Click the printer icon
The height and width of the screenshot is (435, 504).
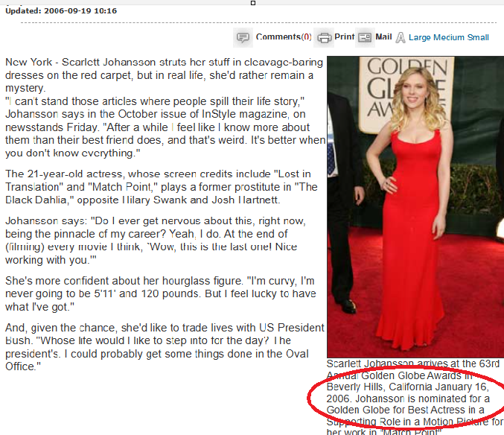pos(325,37)
